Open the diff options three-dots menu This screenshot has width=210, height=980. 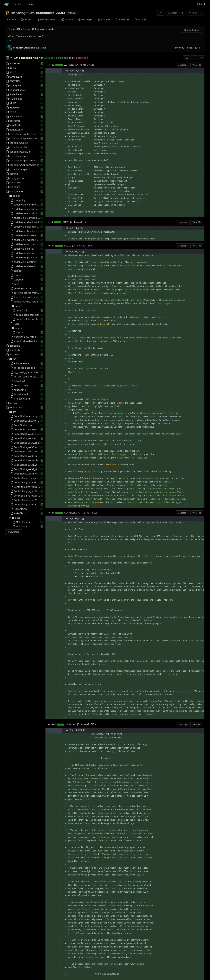[201, 58]
